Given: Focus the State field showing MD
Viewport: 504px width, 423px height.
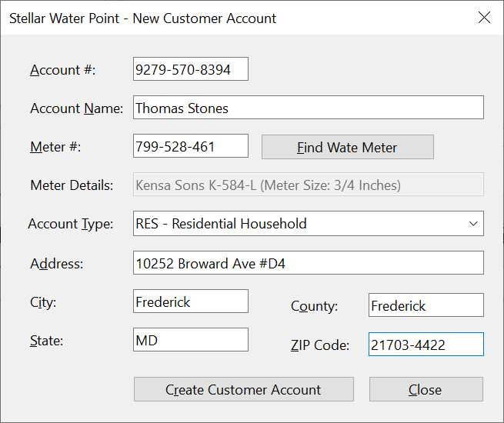Looking at the screenshot, I should coord(191,340).
